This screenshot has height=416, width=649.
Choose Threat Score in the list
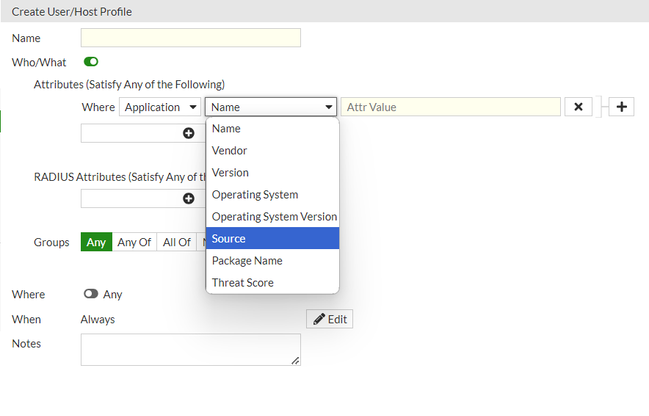coord(272,283)
